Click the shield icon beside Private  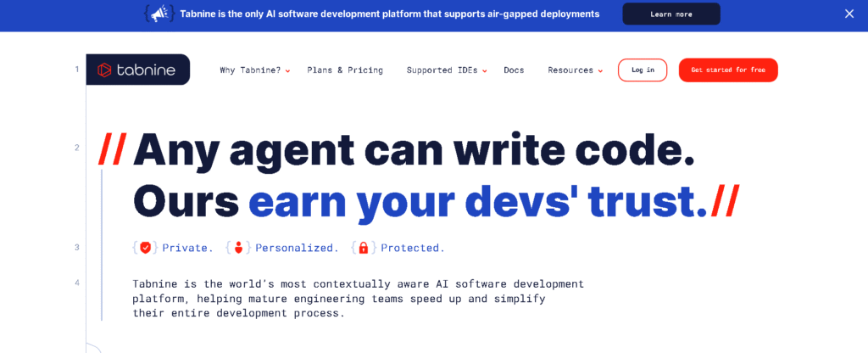click(146, 248)
